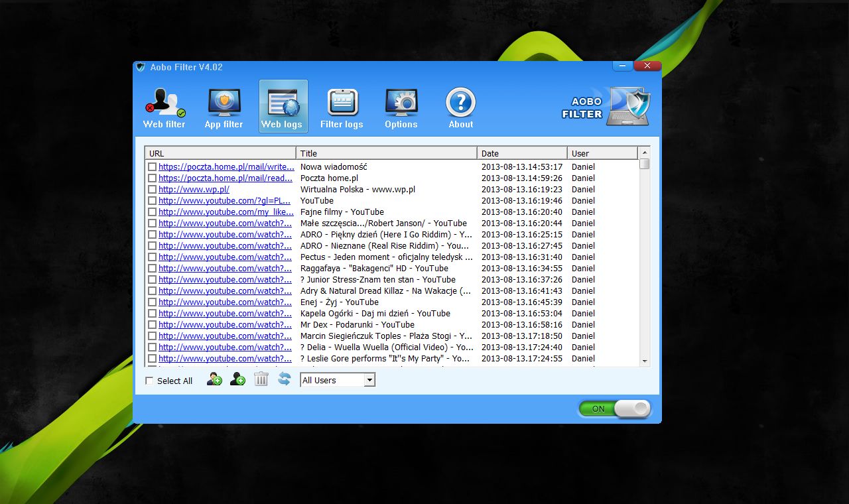The image size is (849, 504).
Task: Click the Aobo Filter title bar icon
Action: point(140,67)
